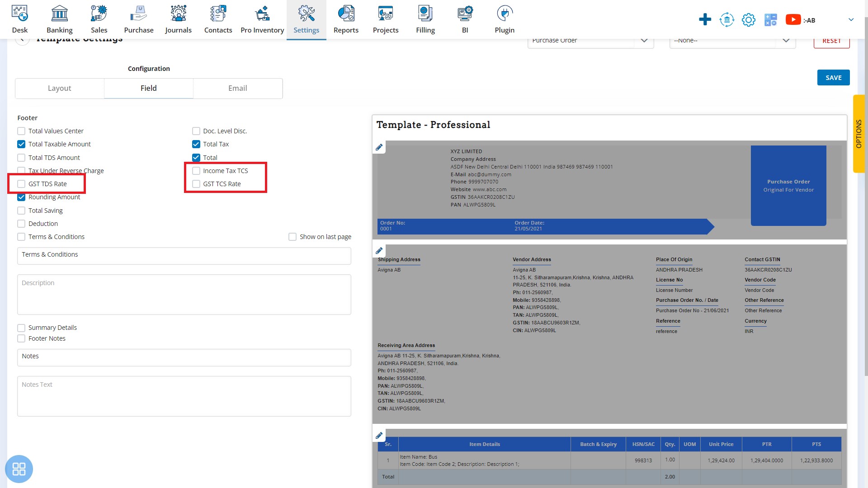The image size is (868, 488).
Task: Enable Doc. Level Disc. checkbox
Action: point(196,131)
